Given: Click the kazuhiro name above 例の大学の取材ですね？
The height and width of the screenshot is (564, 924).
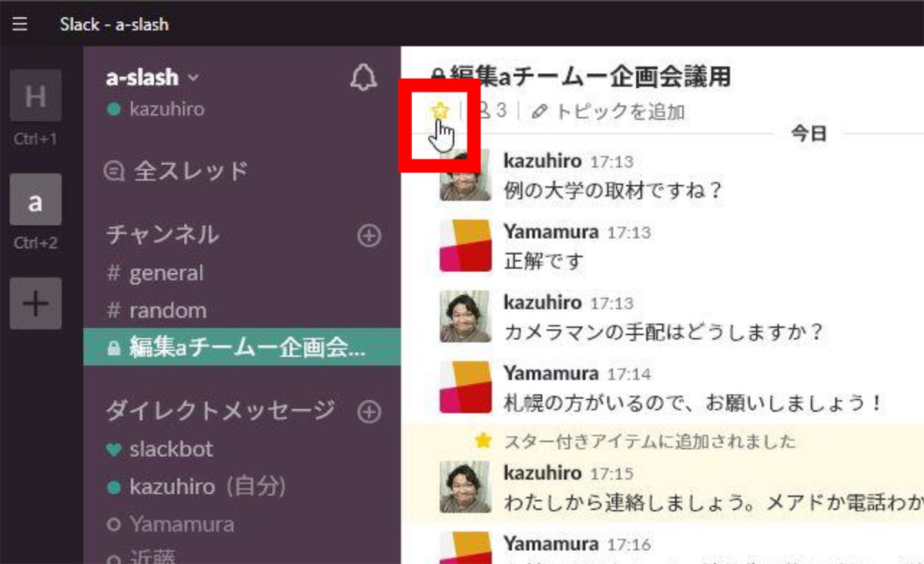Looking at the screenshot, I should coord(542,160).
